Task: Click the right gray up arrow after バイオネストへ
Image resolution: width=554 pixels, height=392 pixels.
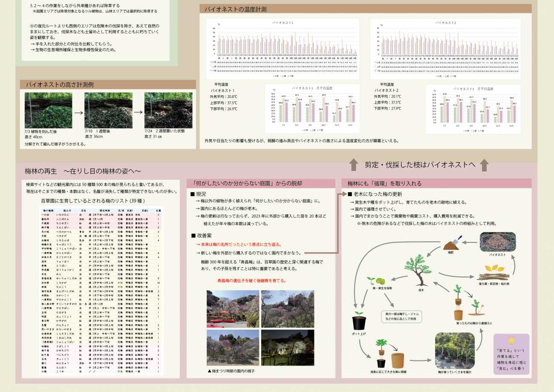Action: pyautogui.click(x=484, y=164)
